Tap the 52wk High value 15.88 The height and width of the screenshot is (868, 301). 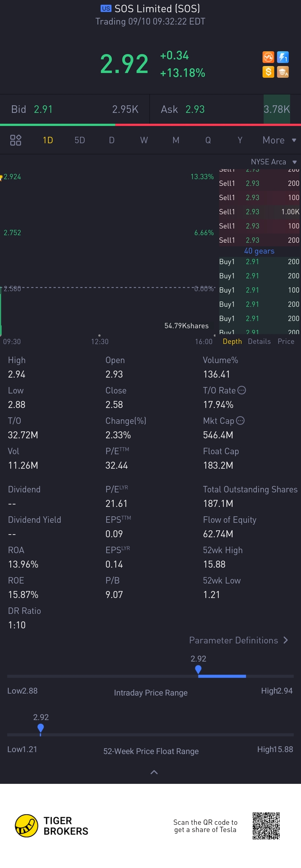214,564
